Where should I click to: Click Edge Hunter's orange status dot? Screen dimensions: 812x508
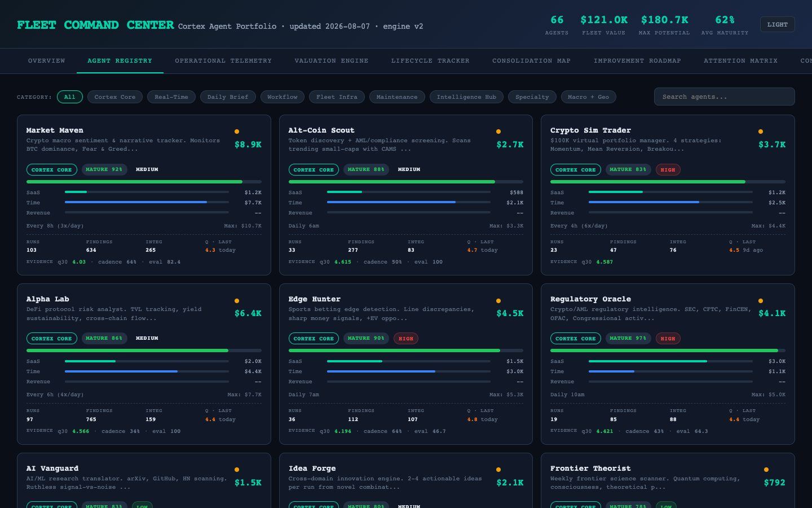498,301
